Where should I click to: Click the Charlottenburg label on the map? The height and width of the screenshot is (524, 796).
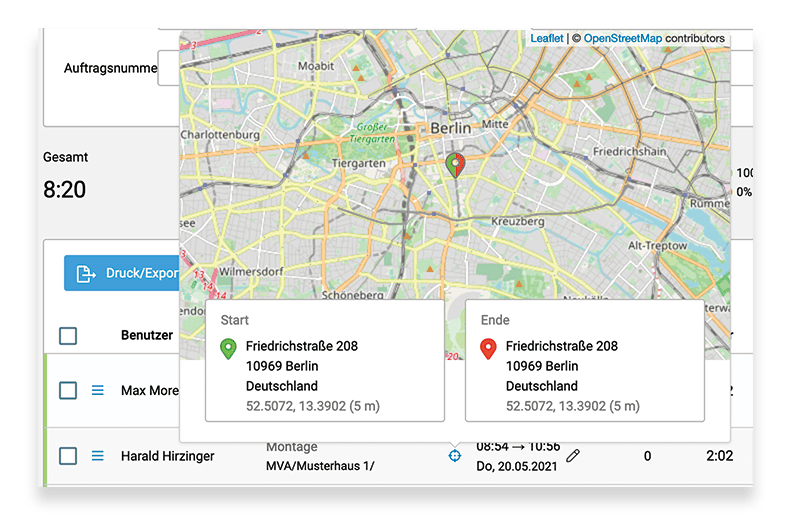point(220,135)
